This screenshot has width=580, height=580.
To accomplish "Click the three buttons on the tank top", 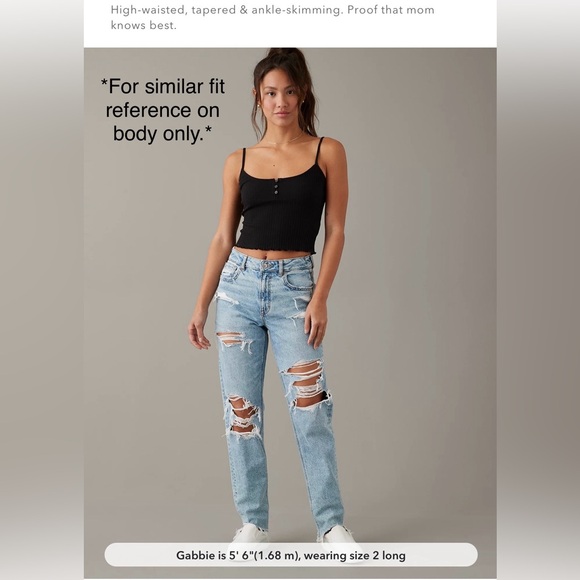I will point(276,187).
